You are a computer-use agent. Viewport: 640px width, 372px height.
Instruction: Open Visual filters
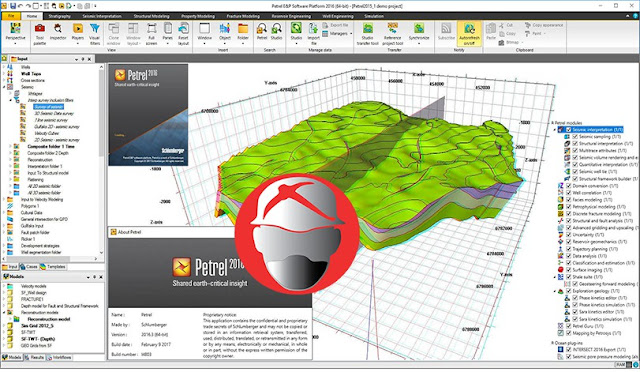tap(95, 34)
